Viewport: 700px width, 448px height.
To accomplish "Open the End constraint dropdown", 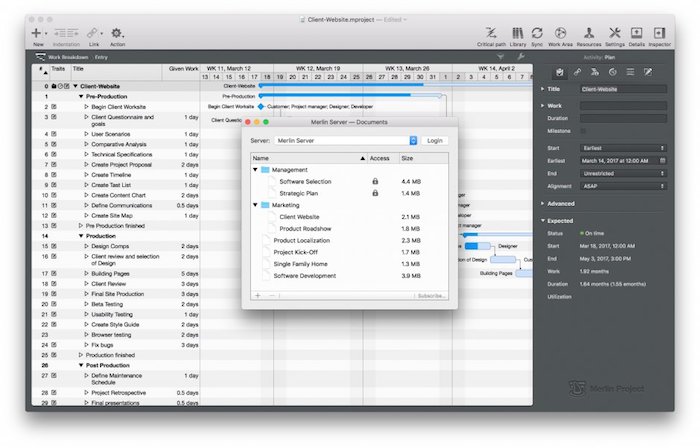I will click(x=623, y=174).
